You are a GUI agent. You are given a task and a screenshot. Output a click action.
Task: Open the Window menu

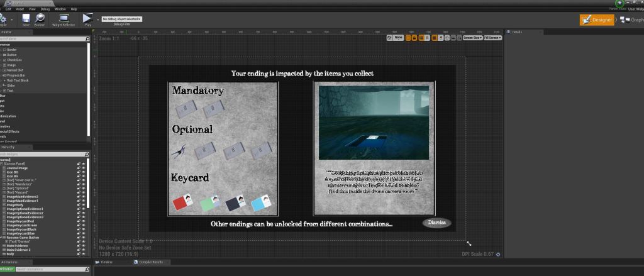coord(60,9)
